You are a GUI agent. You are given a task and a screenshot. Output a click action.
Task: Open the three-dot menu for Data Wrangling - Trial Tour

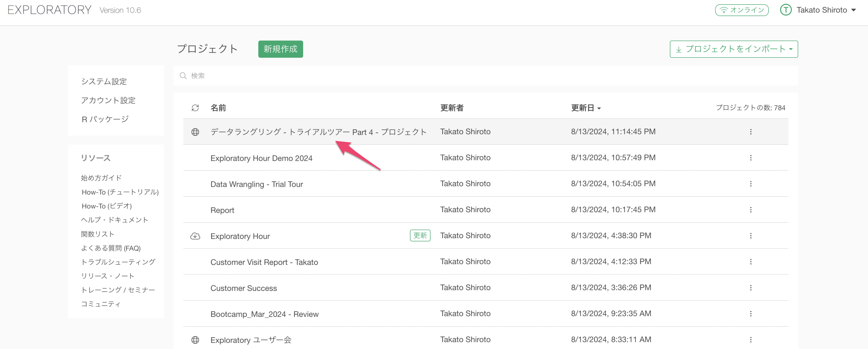[750, 184]
